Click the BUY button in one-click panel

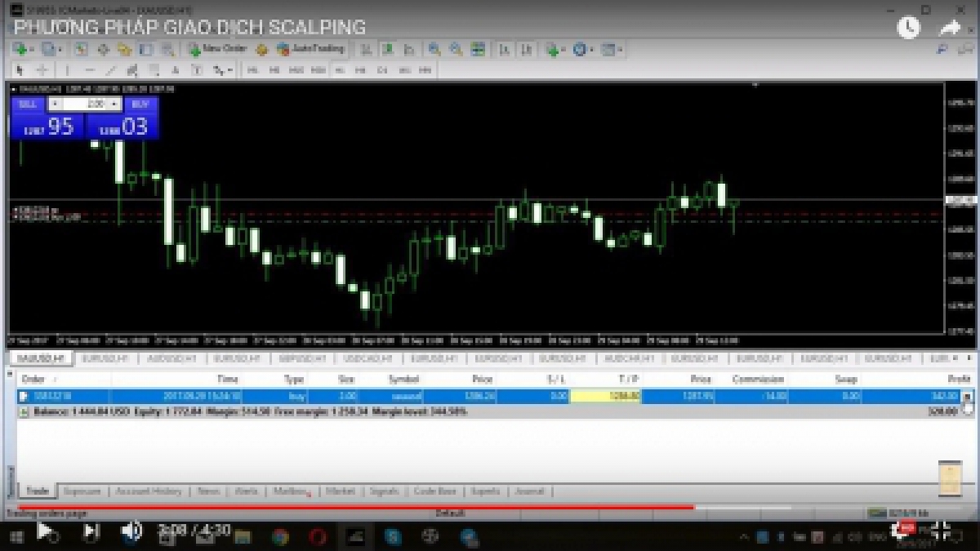click(x=140, y=104)
